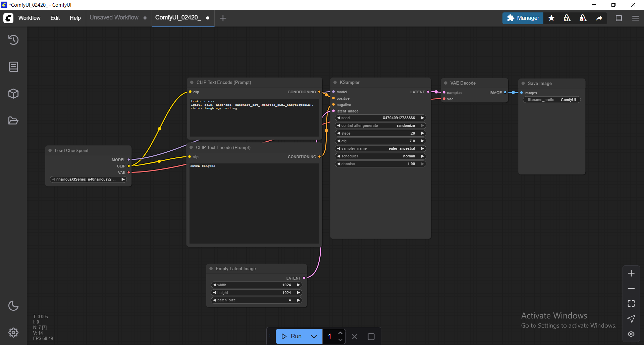Click the star icon next to Manager
644x345 pixels.
click(551, 18)
